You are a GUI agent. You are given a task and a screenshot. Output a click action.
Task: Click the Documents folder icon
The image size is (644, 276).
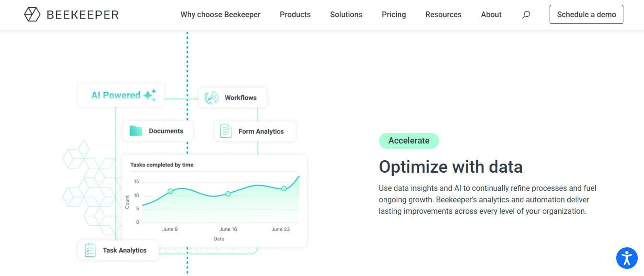(x=136, y=131)
